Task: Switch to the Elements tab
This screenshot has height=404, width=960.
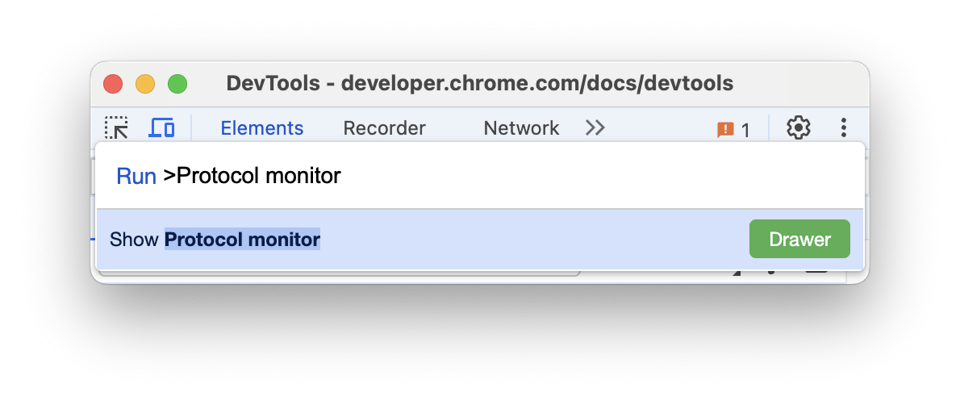Action: click(262, 128)
